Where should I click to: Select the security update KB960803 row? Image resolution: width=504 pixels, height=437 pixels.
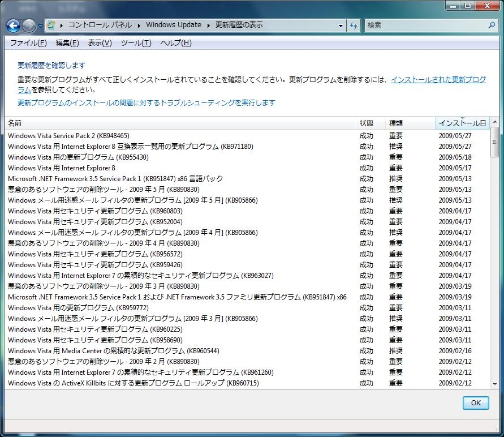point(247,211)
